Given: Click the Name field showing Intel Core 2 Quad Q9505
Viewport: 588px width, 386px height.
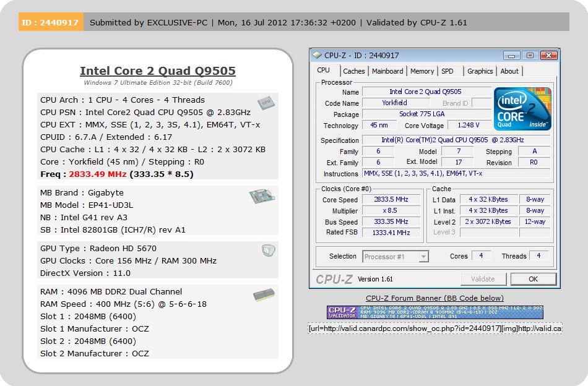Looking at the screenshot, I should click(x=426, y=92).
